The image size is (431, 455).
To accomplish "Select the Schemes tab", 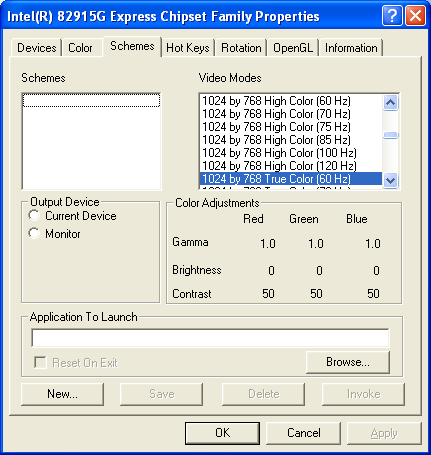I will click(132, 46).
